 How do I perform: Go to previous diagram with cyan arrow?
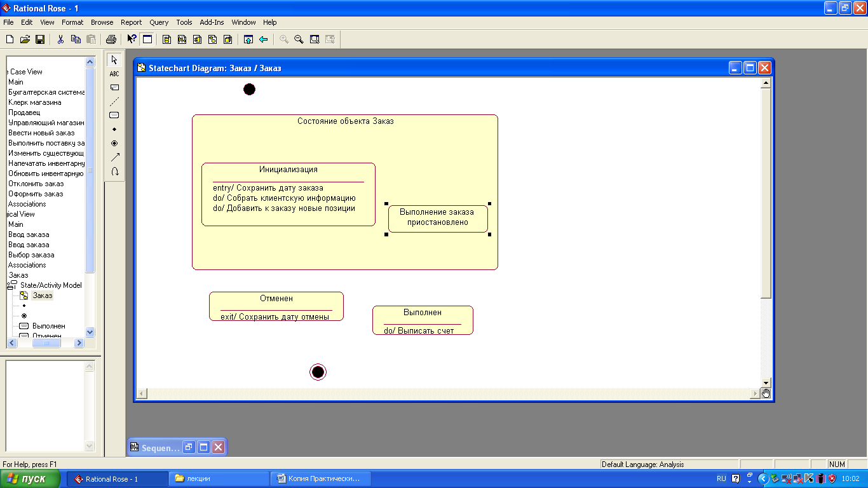click(264, 39)
